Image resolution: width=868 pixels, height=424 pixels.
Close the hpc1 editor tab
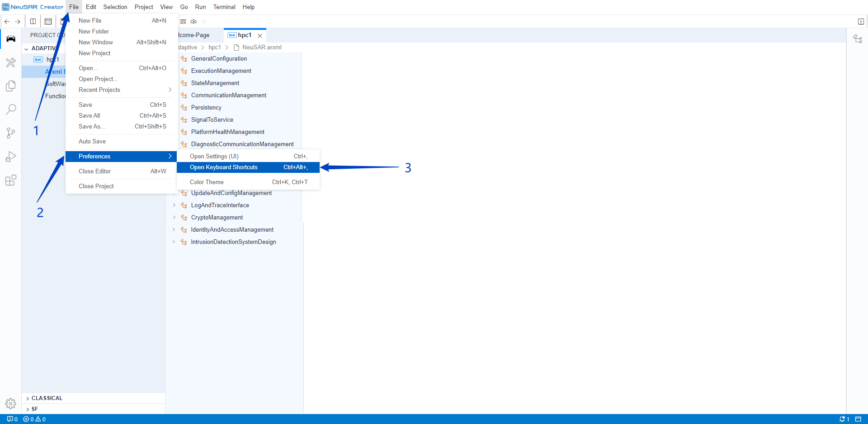pyautogui.click(x=260, y=35)
